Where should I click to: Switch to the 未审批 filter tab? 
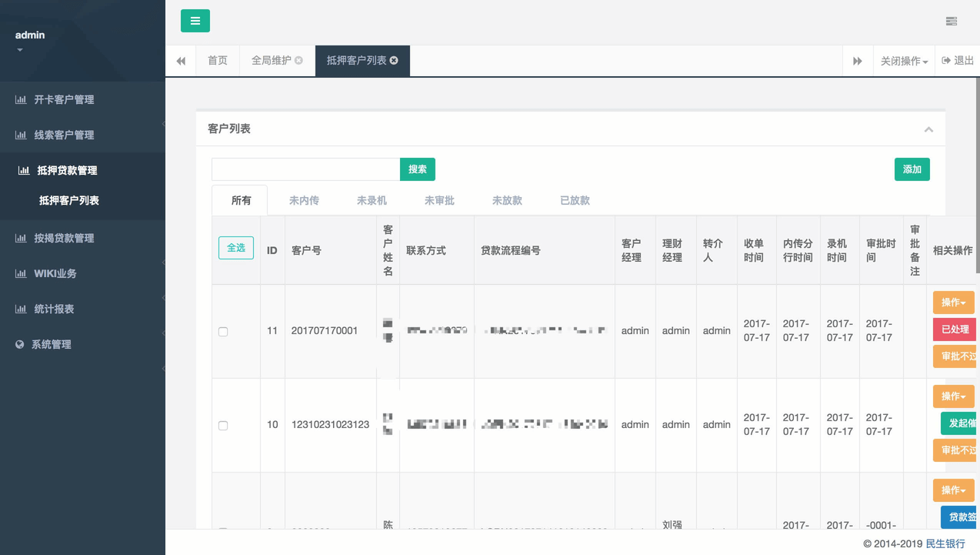(x=439, y=200)
